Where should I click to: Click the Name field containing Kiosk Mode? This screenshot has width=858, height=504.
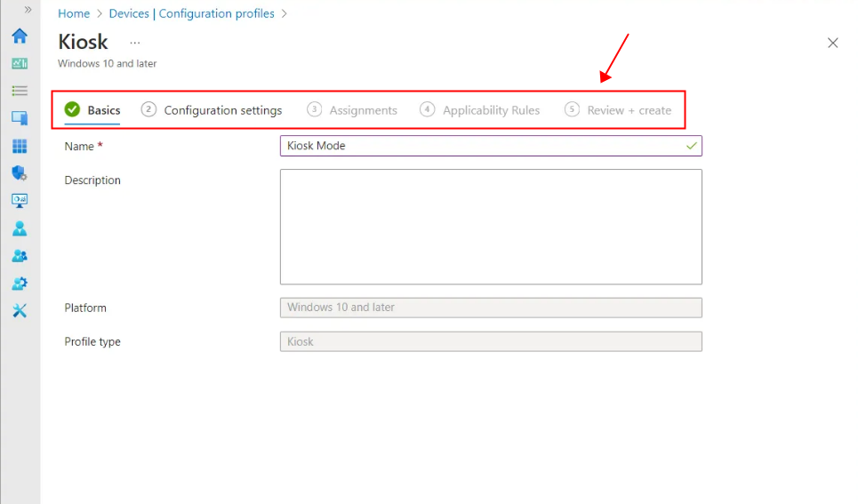coord(491,146)
